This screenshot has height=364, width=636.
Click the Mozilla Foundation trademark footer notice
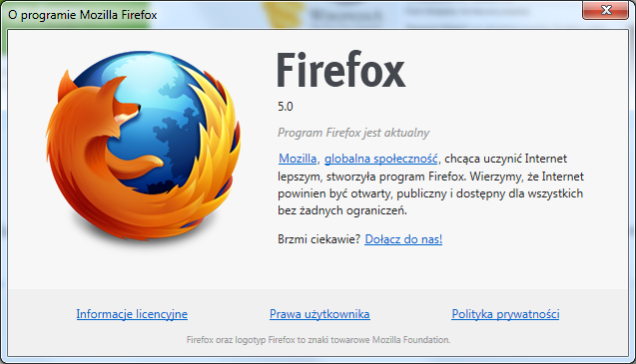(x=318, y=340)
